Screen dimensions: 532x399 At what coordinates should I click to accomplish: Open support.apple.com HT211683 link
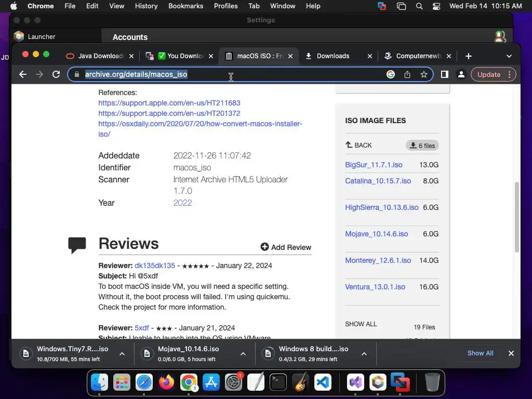[169, 103]
